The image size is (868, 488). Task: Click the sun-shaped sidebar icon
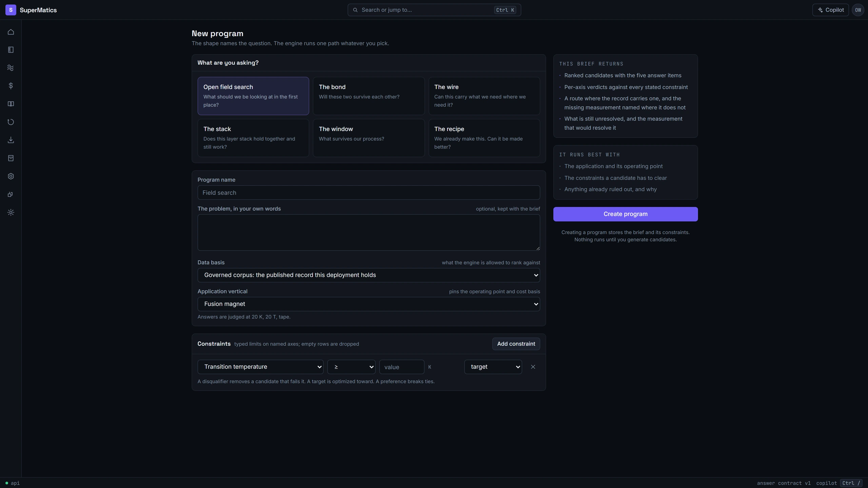(x=11, y=212)
